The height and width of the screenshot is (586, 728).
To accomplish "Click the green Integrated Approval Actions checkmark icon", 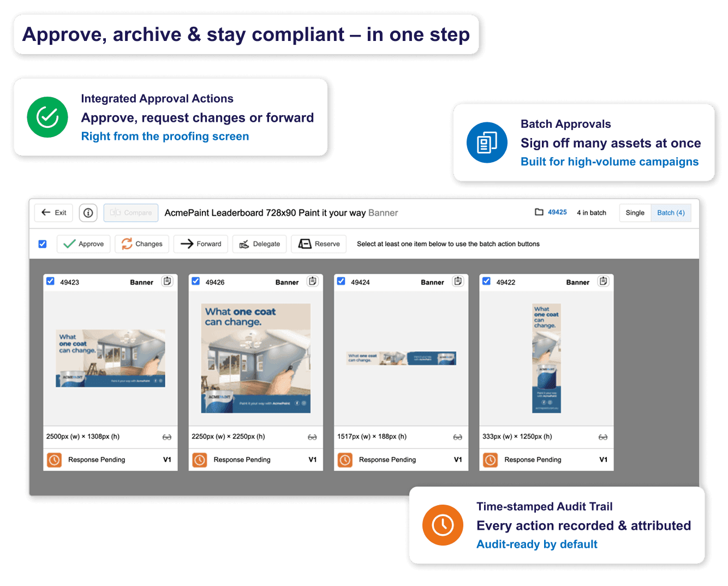I will tap(47, 117).
